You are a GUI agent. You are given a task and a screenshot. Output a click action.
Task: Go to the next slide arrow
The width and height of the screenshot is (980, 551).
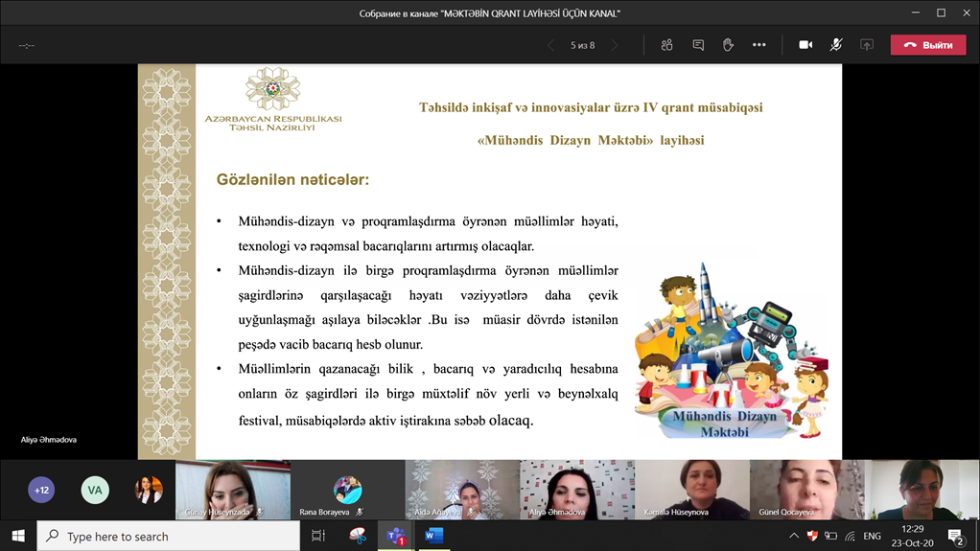point(615,45)
